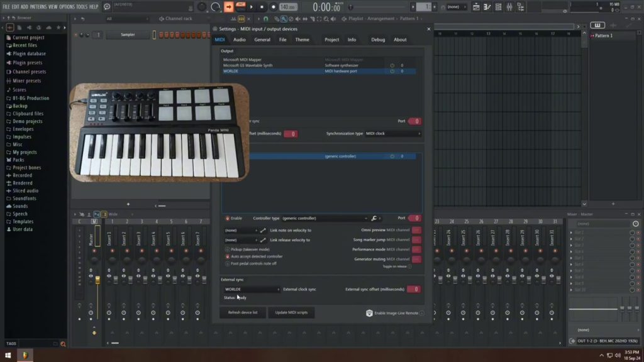Open the OPTIONS menu

coord(67,6)
